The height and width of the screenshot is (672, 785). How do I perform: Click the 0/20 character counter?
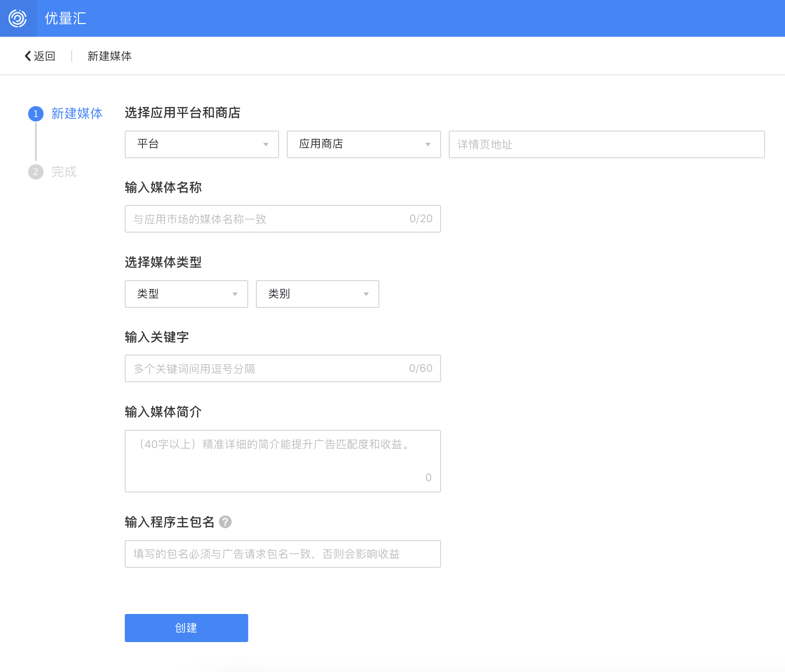point(421,219)
